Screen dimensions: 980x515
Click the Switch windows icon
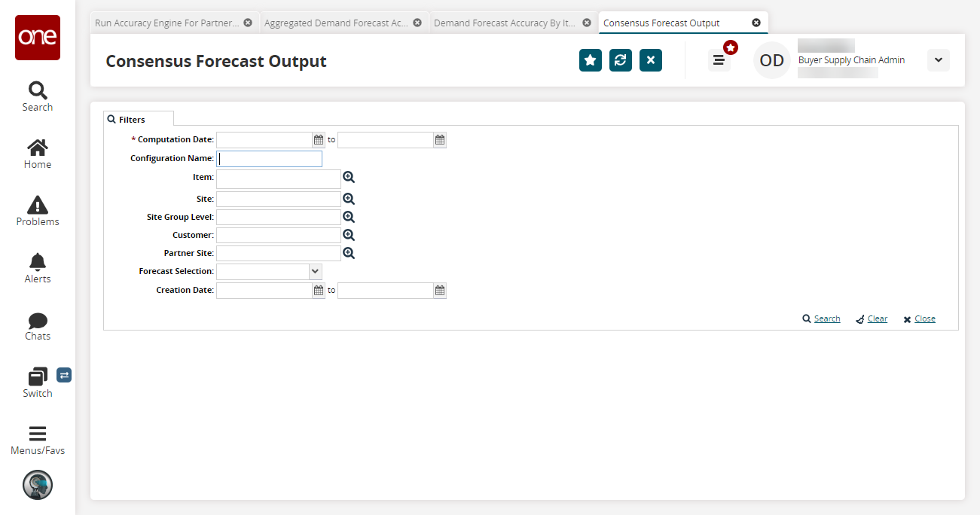click(38, 376)
